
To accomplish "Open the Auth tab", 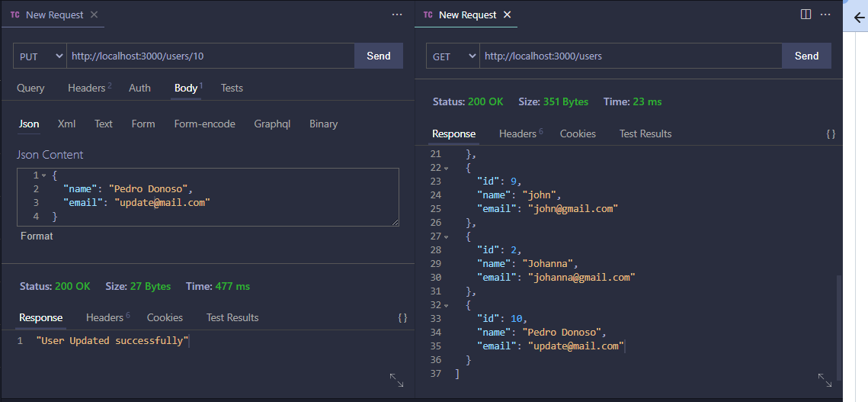I will (139, 88).
